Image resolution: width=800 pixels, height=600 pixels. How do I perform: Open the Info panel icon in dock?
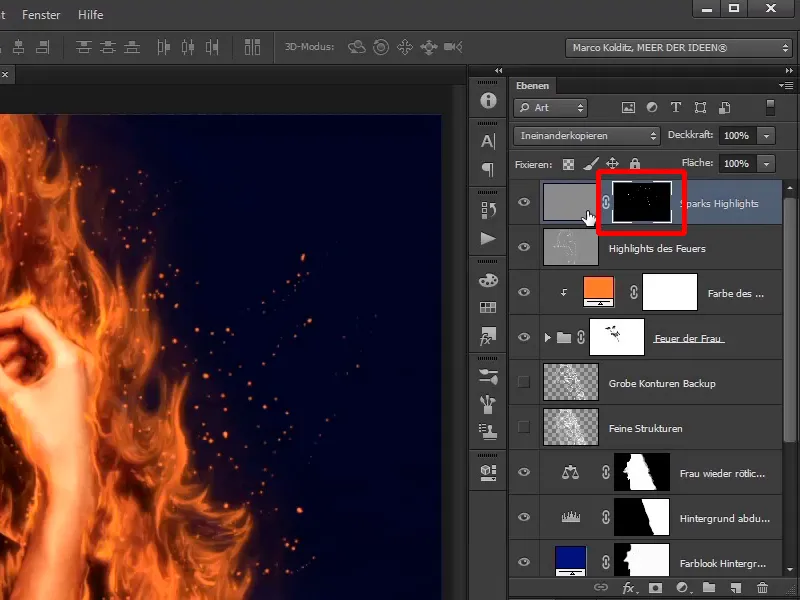[x=488, y=101]
